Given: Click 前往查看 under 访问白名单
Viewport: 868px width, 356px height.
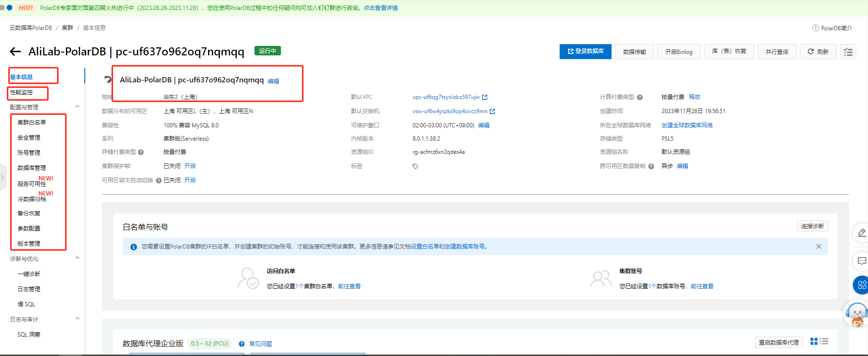Looking at the screenshot, I should point(350,286).
